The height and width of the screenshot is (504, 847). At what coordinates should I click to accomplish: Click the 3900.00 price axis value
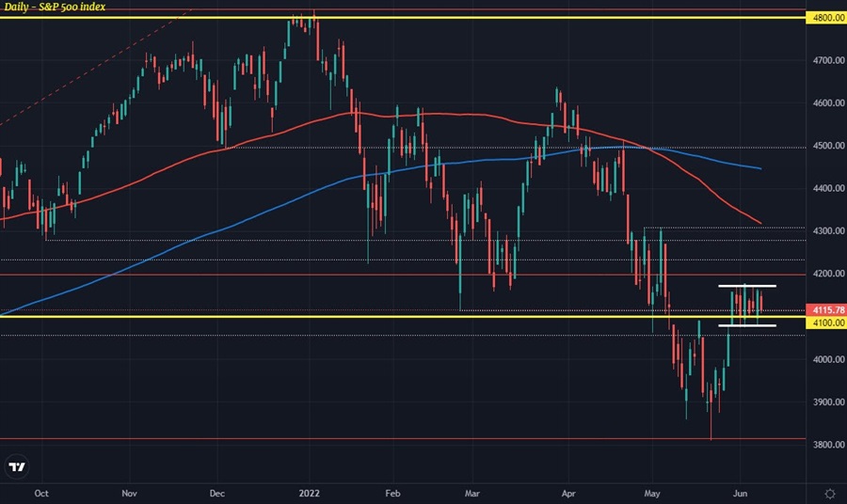pyautogui.click(x=828, y=402)
